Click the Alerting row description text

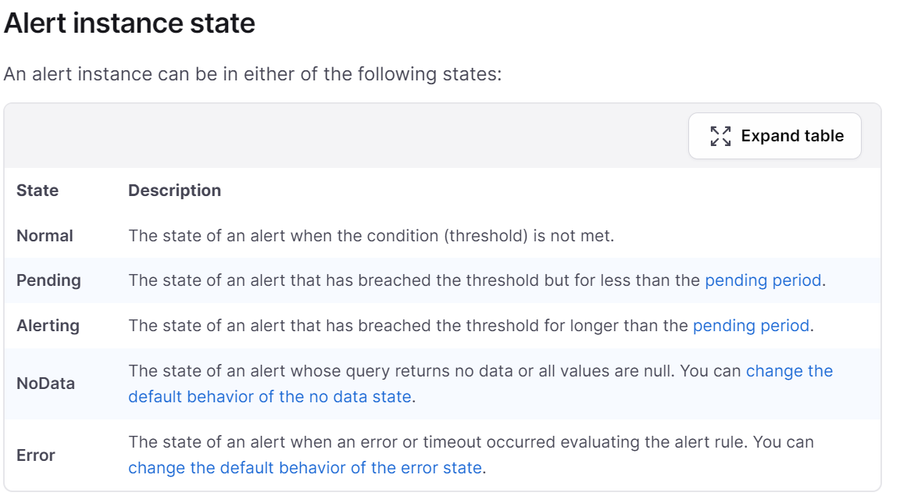(x=471, y=326)
